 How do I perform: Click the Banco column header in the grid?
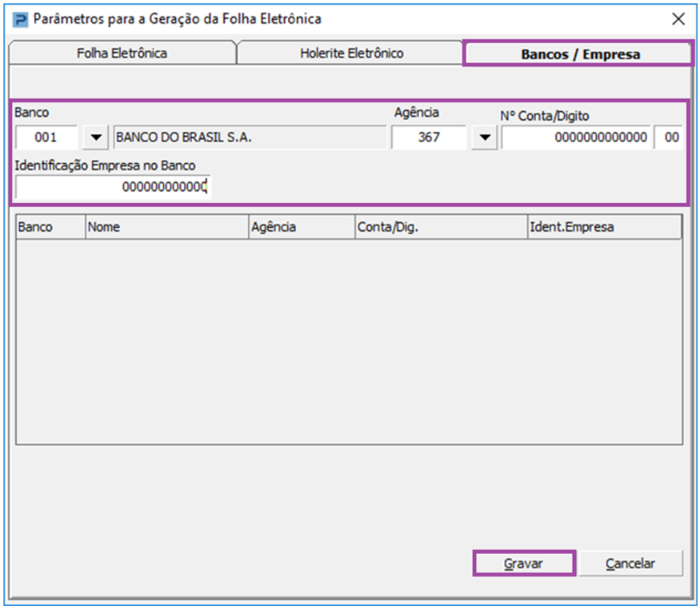[50, 227]
